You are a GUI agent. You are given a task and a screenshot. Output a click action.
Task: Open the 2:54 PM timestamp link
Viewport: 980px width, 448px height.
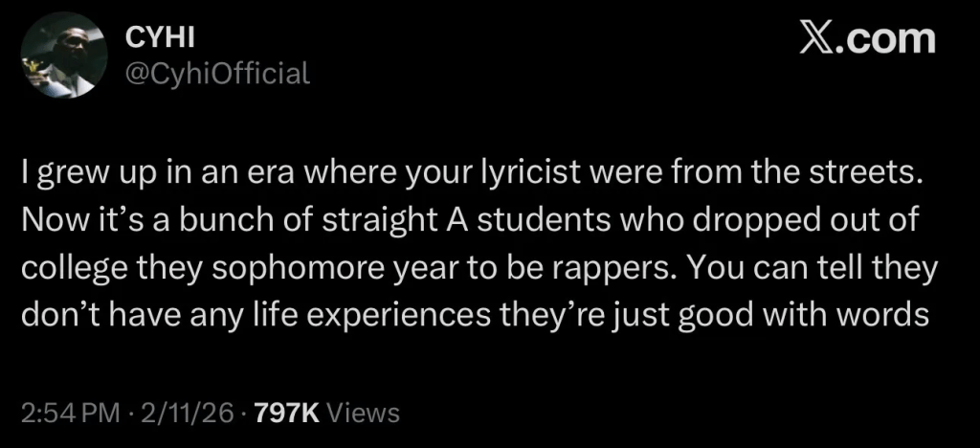point(67,413)
